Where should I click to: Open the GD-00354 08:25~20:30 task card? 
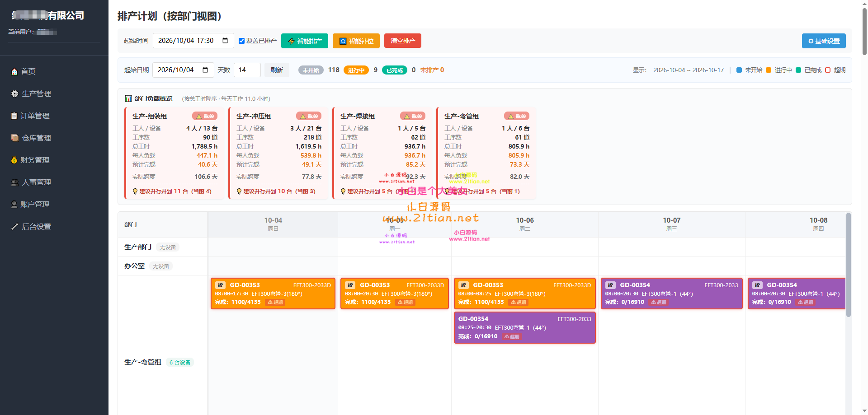click(x=524, y=327)
